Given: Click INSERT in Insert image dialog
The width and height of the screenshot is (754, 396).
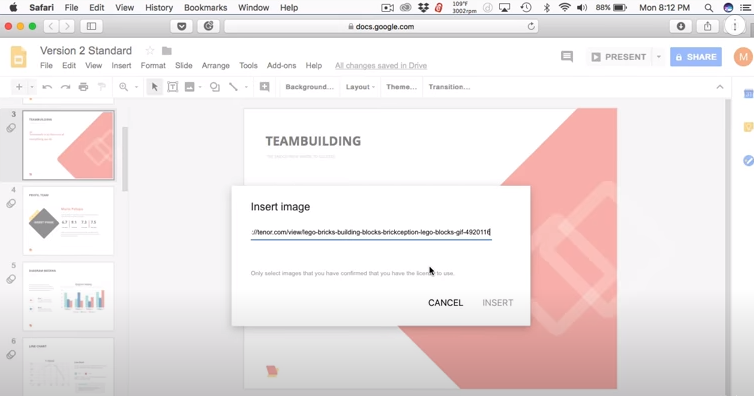Looking at the screenshot, I should tap(498, 303).
